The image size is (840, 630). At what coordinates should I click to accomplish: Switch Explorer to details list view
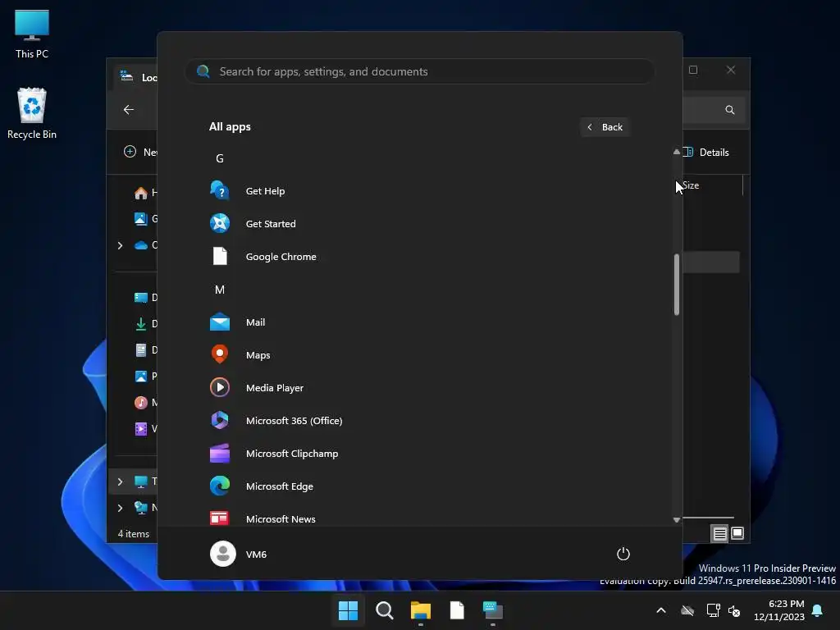pyautogui.click(x=719, y=533)
